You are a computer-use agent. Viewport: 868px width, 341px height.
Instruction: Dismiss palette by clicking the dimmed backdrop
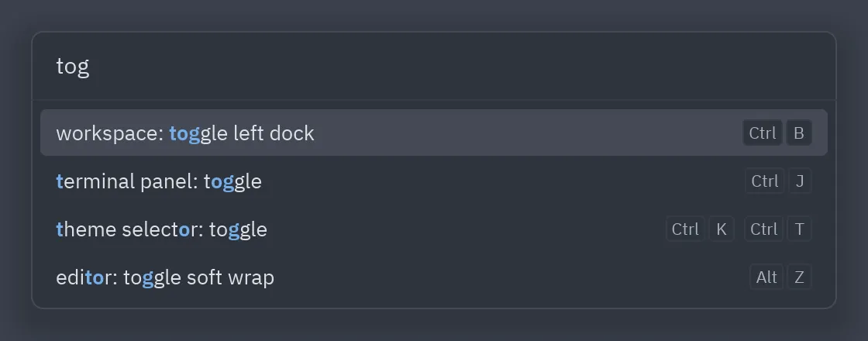[434, 326]
